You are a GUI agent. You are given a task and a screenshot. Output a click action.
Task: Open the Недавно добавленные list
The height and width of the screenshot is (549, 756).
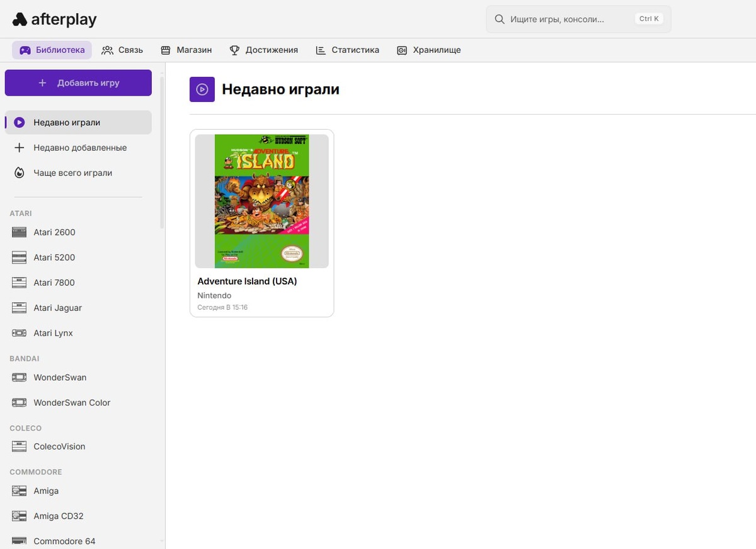point(78,148)
